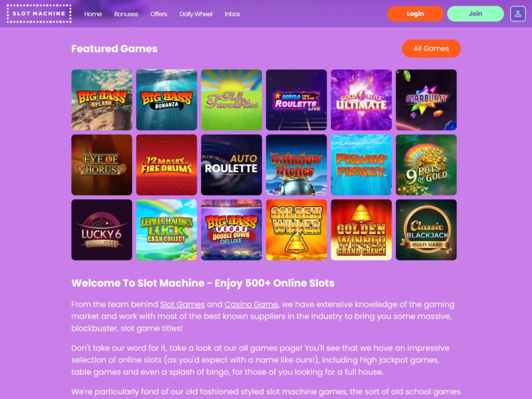Screen dimensions: 532x399
Task: Play the Eye of Horus game
Action: click(102, 165)
